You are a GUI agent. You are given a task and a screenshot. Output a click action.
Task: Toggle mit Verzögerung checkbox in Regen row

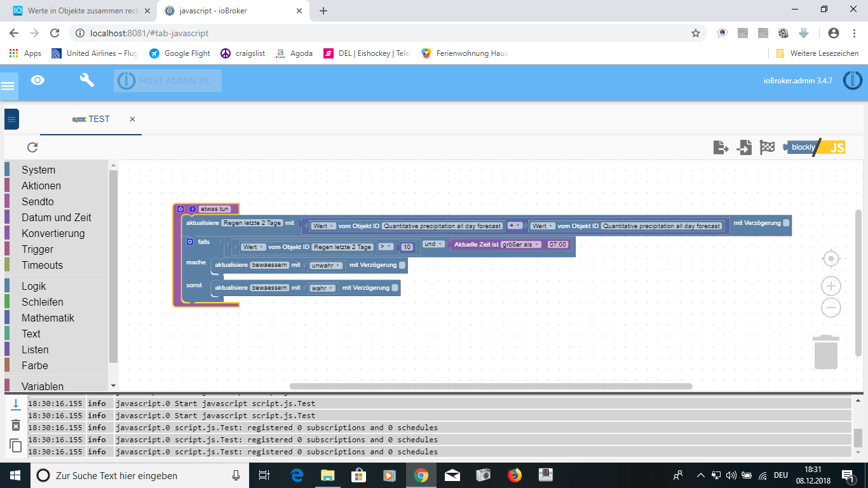786,223
